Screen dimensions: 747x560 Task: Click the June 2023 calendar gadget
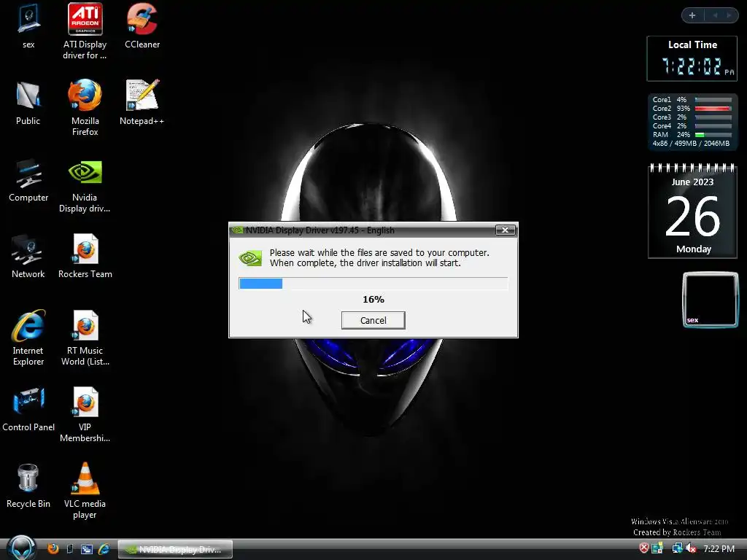(692, 211)
